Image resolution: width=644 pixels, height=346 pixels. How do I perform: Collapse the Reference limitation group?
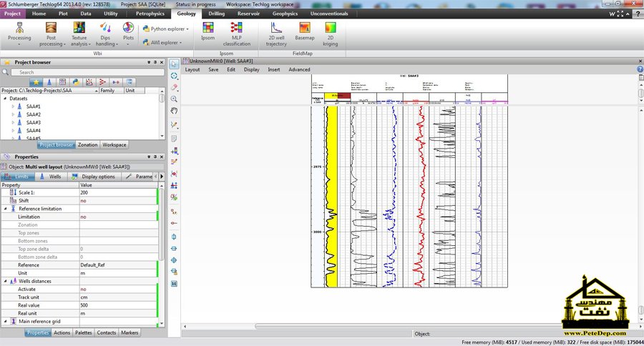click(5, 209)
